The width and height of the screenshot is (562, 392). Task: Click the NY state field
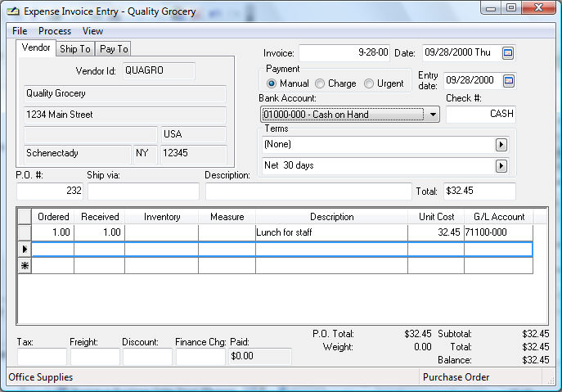pos(145,154)
